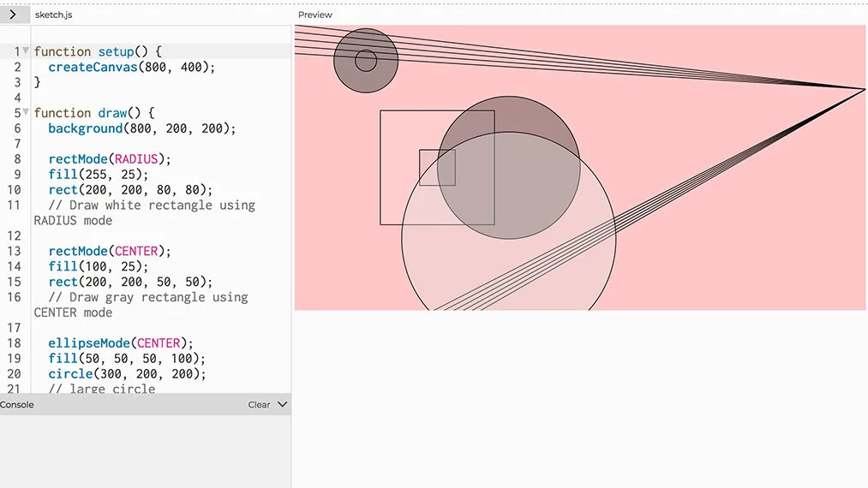
Task: Click the comment about gray rectangle CENTER mode
Action: pyautogui.click(x=141, y=305)
